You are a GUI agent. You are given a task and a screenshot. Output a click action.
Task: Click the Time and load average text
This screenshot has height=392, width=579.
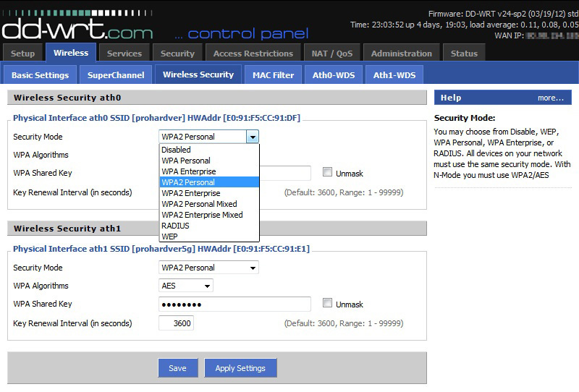pyautogui.click(x=464, y=25)
